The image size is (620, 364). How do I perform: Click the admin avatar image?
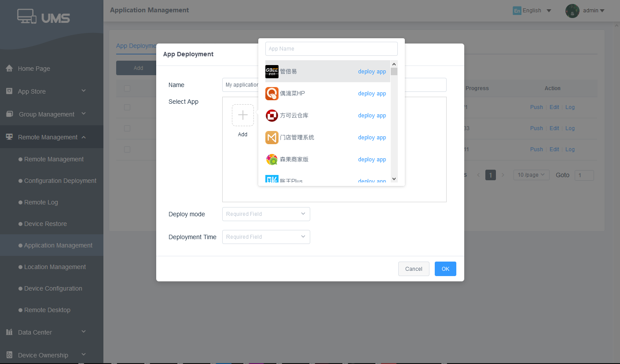click(572, 11)
